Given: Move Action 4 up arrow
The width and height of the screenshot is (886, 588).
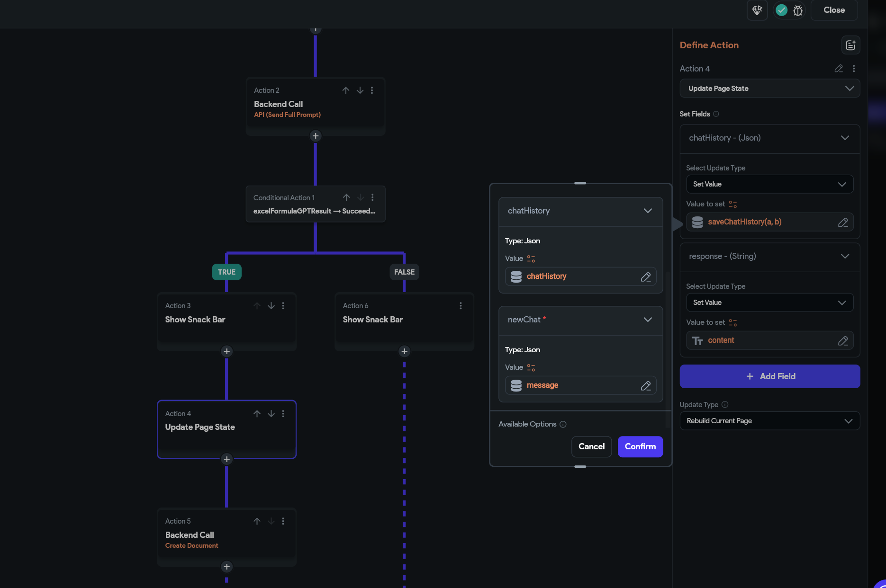Looking at the screenshot, I should (x=257, y=414).
